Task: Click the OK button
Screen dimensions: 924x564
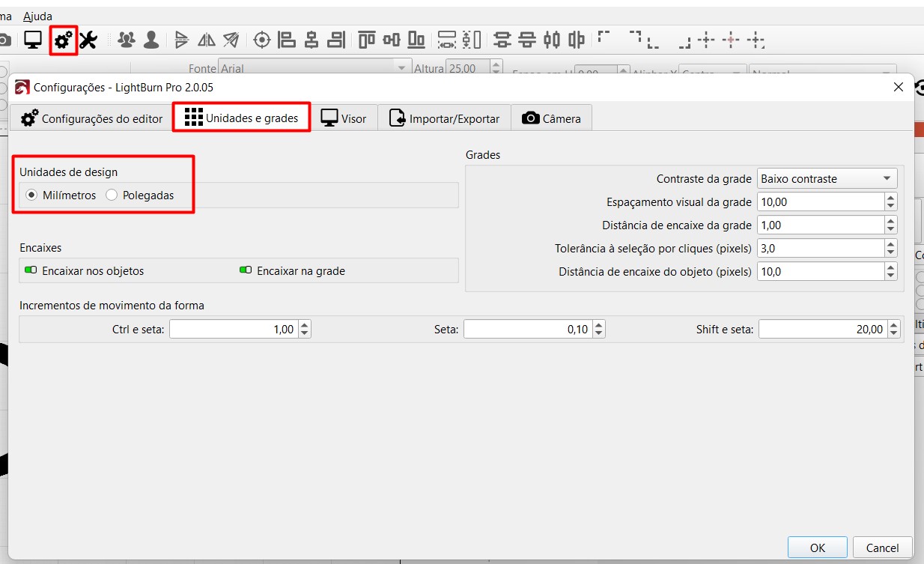Action: pos(818,548)
